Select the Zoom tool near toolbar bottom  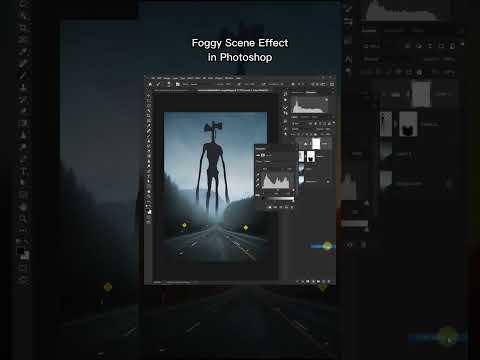pyautogui.click(x=148, y=196)
